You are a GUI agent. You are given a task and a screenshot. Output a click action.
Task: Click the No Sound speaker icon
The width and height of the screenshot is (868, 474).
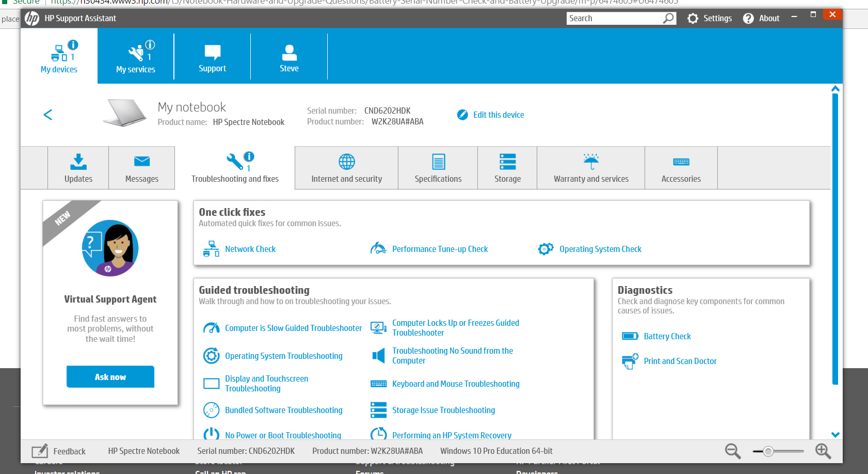tap(378, 356)
